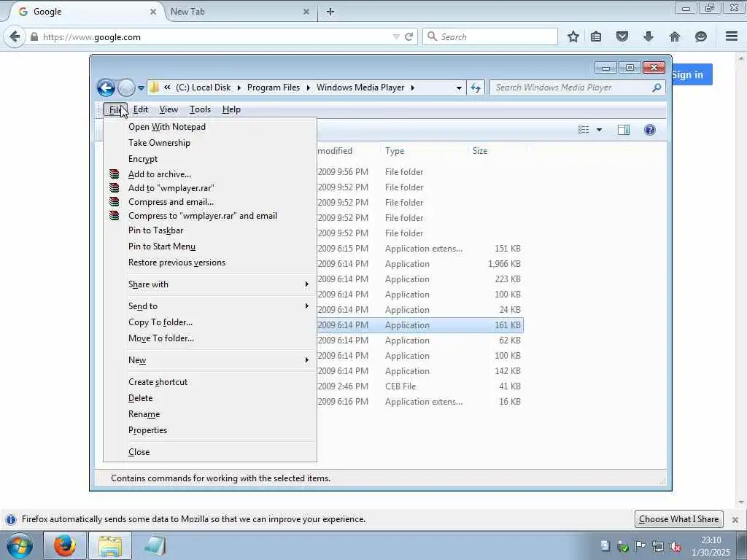This screenshot has height=560, width=747.
Task: Show bookmarks list icon
Action: pos(596,36)
